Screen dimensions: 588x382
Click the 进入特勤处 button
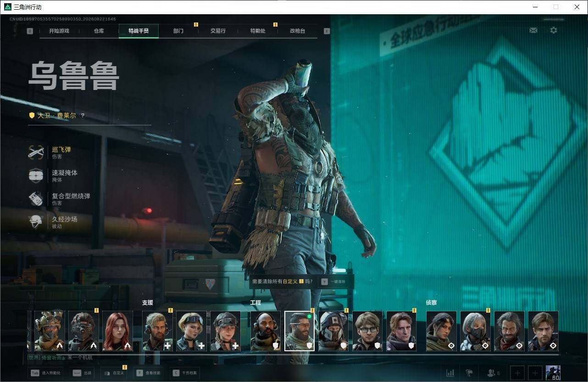click(46, 373)
